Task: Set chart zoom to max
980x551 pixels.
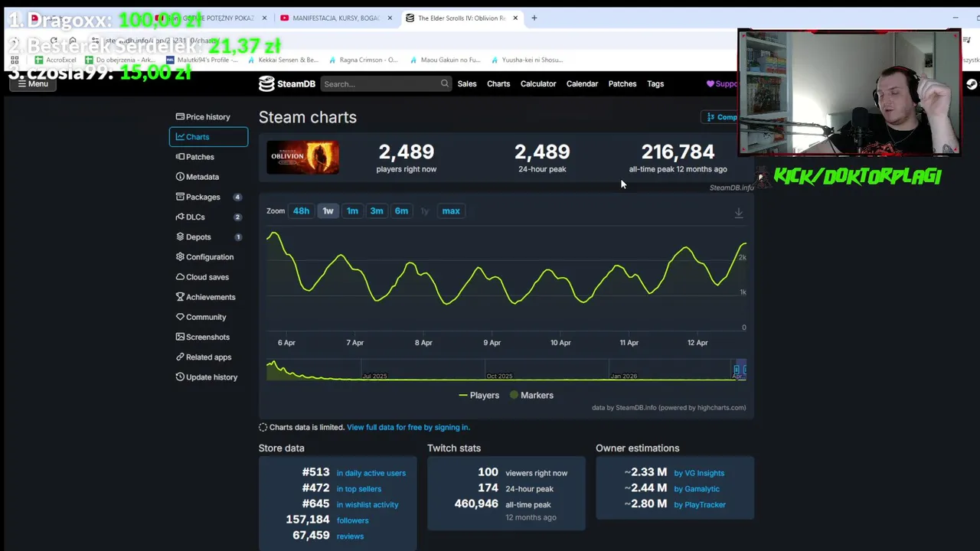Action: [451, 210]
